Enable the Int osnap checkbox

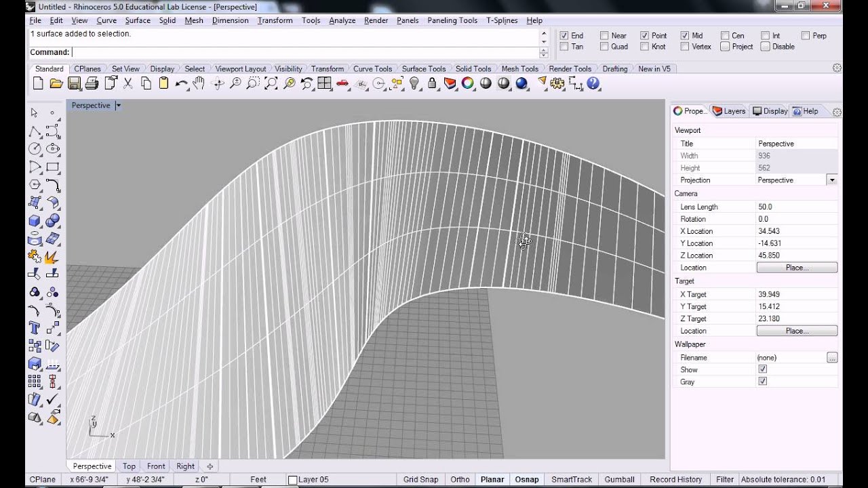(x=765, y=35)
